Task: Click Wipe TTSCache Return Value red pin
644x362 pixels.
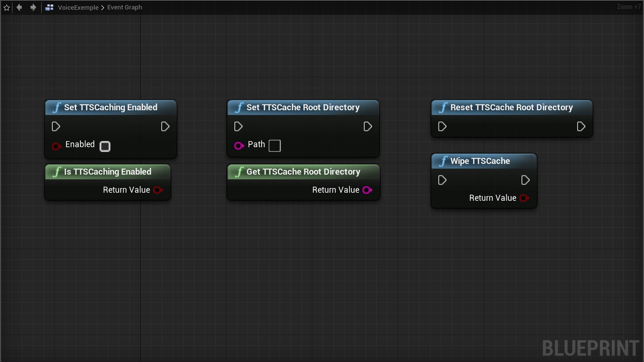Action: (x=524, y=198)
